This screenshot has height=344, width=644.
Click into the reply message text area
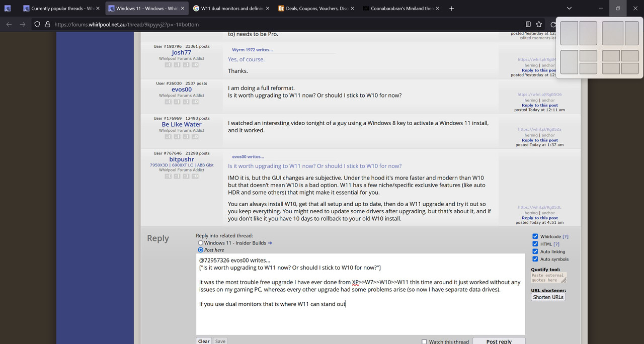tap(361, 294)
